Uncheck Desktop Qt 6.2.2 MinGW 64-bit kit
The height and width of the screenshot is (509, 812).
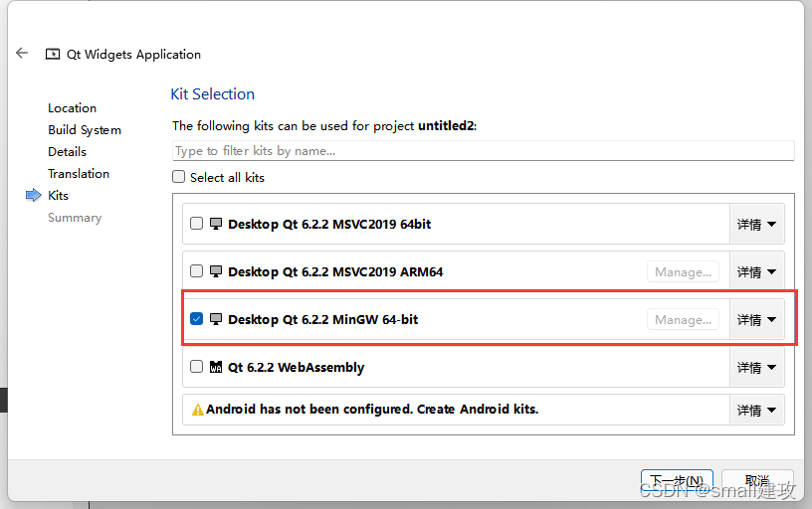[196, 319]
